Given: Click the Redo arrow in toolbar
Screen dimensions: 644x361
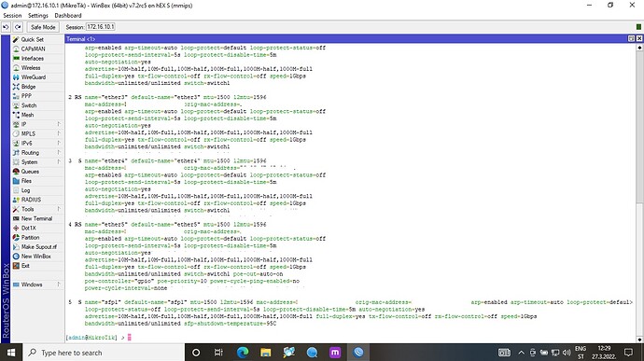Looking at the screenshot, I should (18, 27).
